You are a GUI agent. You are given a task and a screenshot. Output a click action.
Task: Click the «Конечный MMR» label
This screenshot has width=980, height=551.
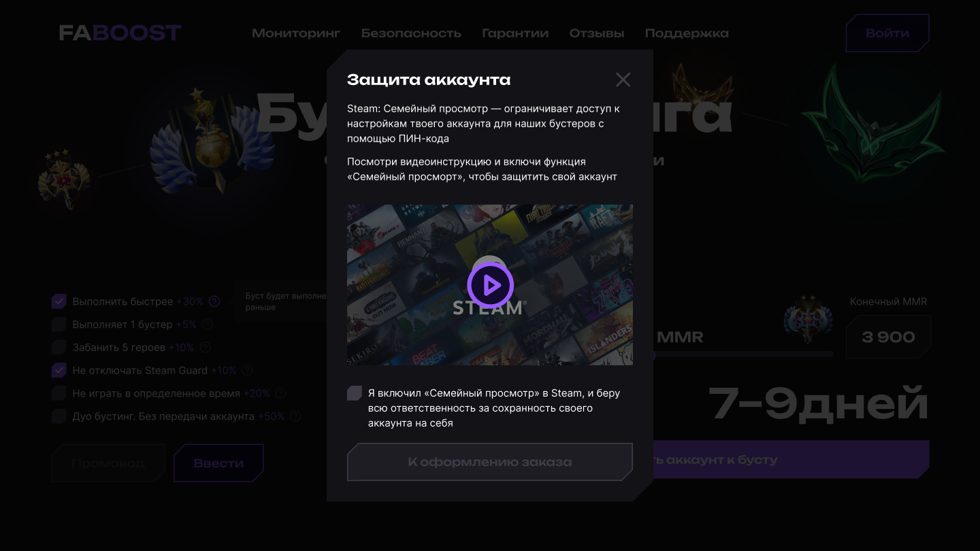tap(888, 301)
